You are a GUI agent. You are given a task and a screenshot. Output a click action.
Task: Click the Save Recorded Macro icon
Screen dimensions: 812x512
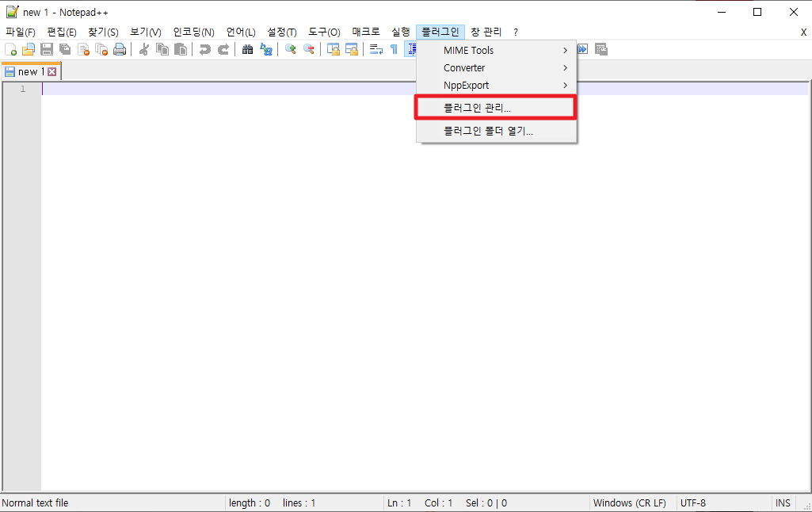click(601, 49)
